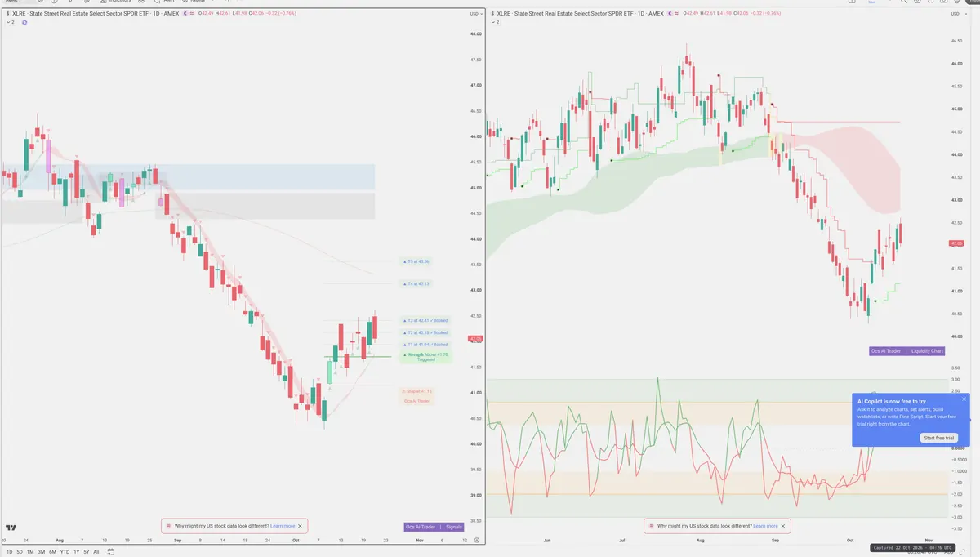Expand the left chart indicator legend
980x557 pixels.
(x=10, y=22)
